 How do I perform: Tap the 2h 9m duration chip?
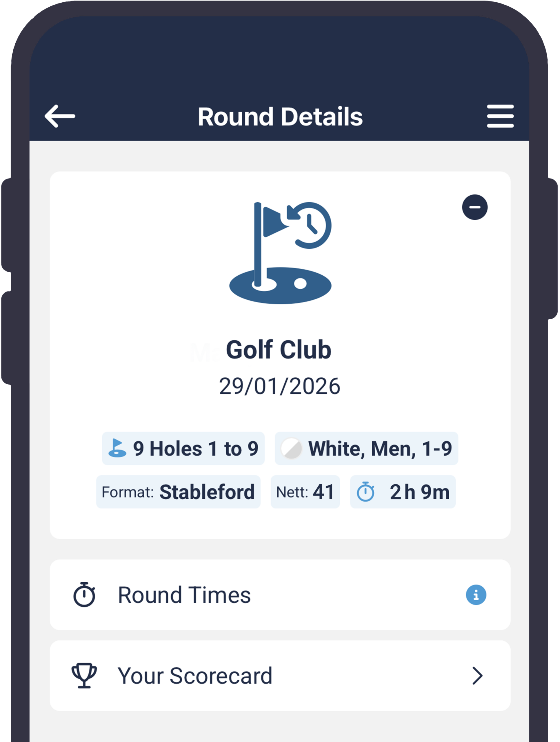click(x=403, y=492)
